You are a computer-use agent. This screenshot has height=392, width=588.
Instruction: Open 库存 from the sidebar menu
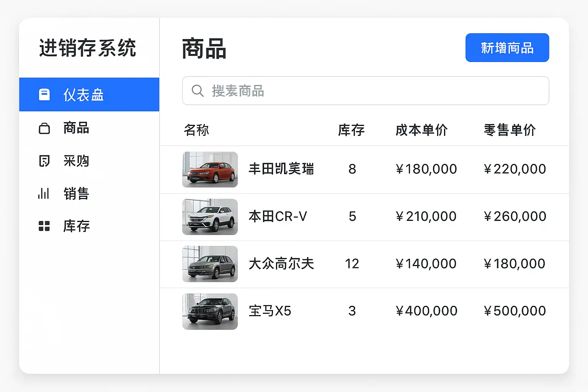(x=76, y=226)
